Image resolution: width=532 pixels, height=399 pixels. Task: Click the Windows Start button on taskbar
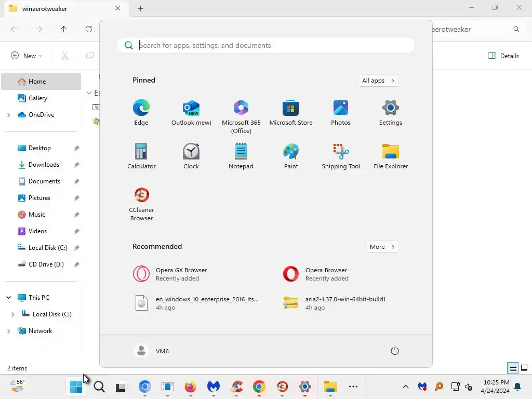click(x=76, y=387)
